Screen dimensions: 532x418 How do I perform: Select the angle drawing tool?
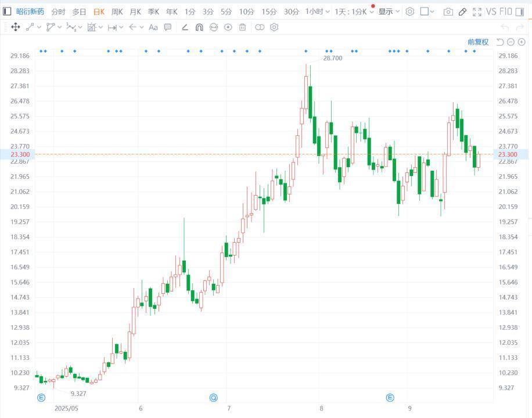(185, 27)
